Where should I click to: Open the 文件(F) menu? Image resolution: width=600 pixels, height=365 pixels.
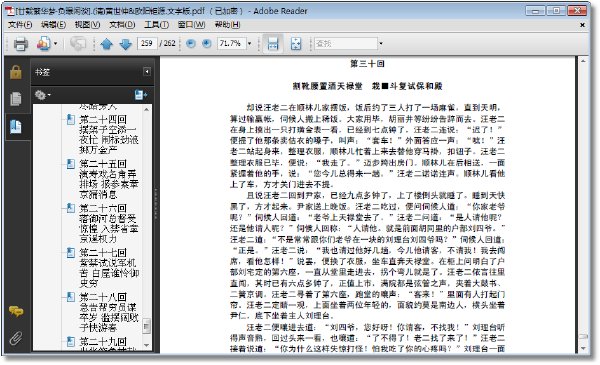20,25
